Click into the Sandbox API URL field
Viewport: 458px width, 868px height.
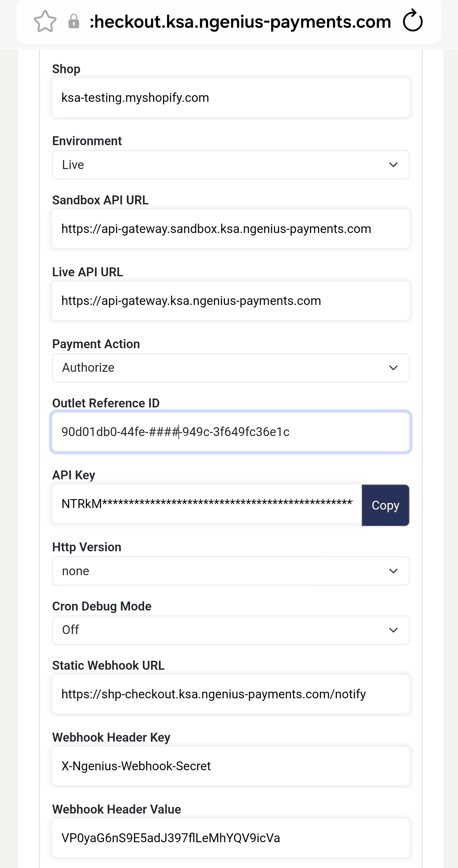tap(231, 229)
